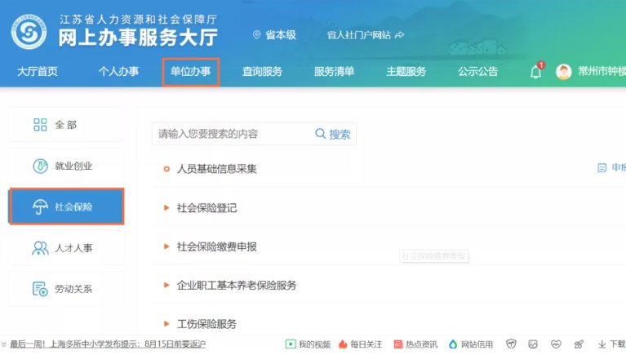
Task: Click the share arrow beside 省人社门户网站
Action: [399, 35]
